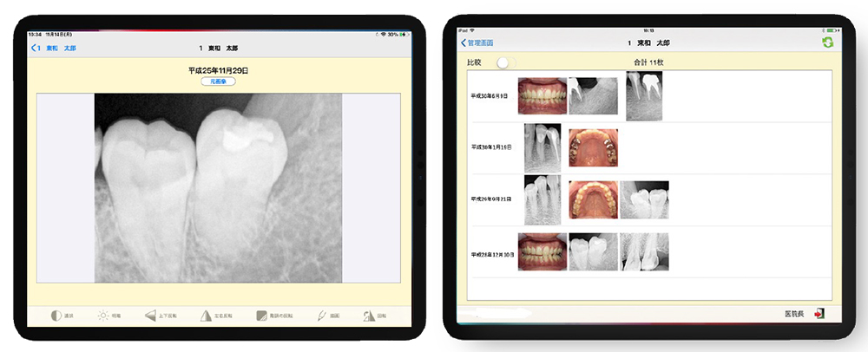Tap the brightness (明暗) sun icon

tap(102, 316)
